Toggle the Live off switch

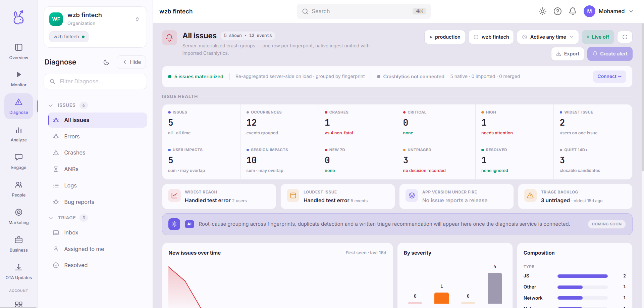[598, 37]
